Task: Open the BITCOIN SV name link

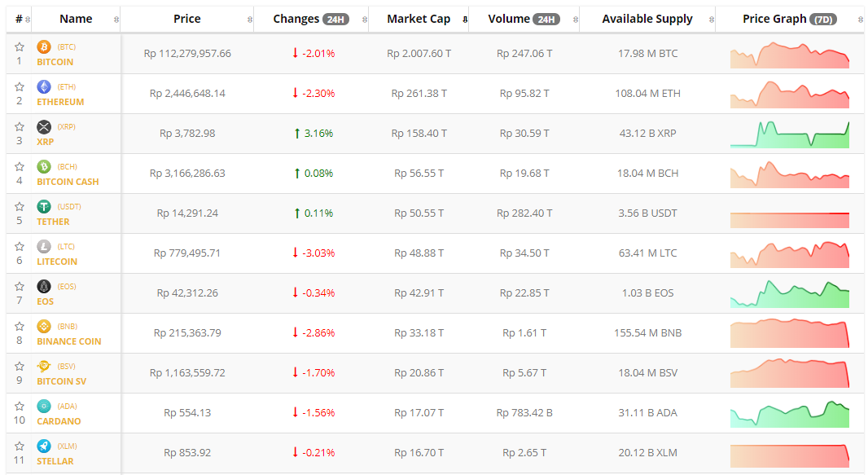Action: pyautogui.click(x=61, y=381)
